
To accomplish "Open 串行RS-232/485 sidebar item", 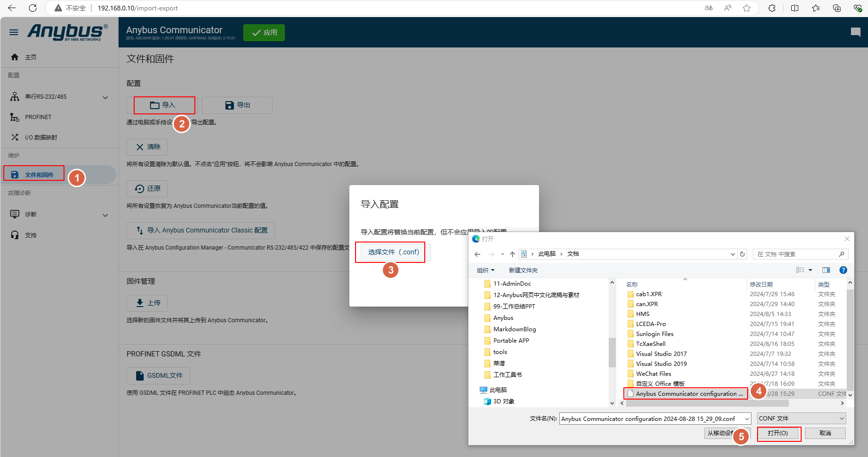I will 46,97.
